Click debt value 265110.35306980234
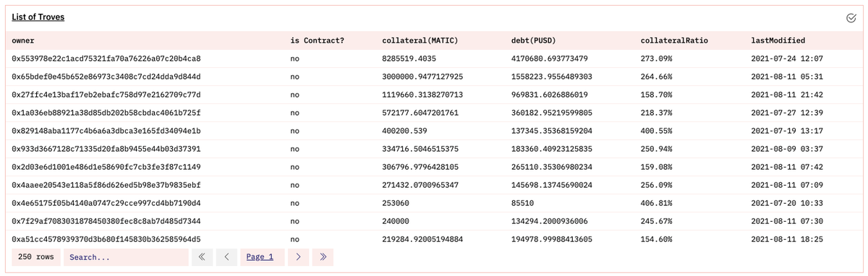This screenshot has width=868, height=276. [x=552, y=167]
